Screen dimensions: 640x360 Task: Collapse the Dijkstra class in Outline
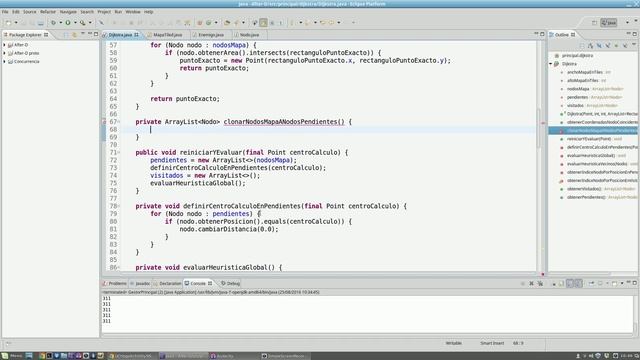pos(551,64)
